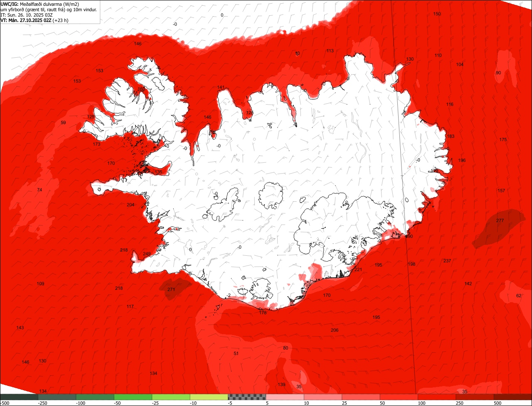This screenshot has width=532, height=406.
Task: Click the map value 157
Action: click(501, 191)
